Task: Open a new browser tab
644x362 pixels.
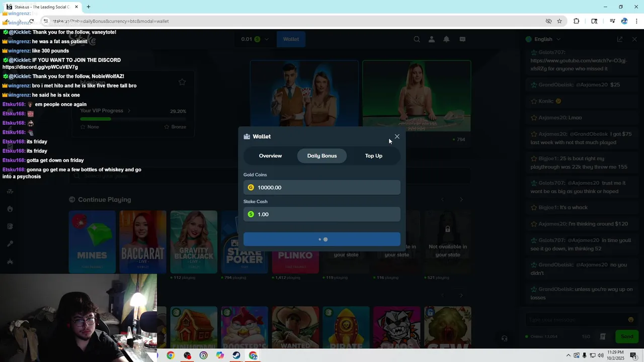Action: [x=89, y=7]
